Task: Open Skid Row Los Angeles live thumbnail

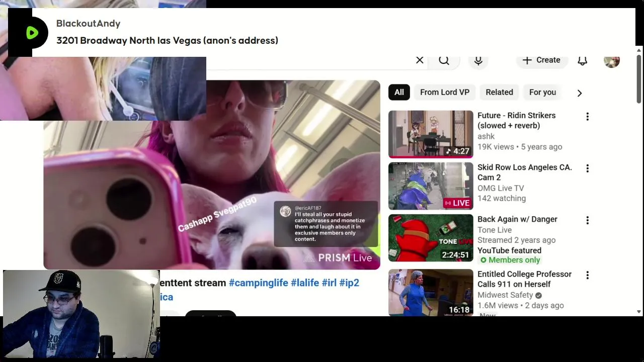Action: click(x=431, y=186)
